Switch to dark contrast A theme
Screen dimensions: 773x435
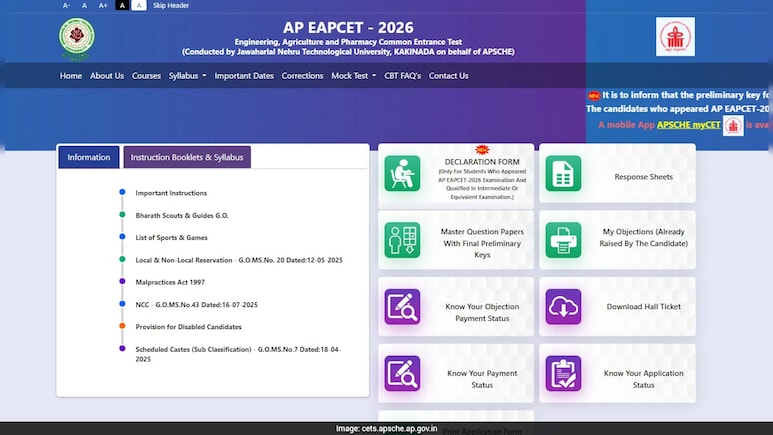(x=122, y=5)
